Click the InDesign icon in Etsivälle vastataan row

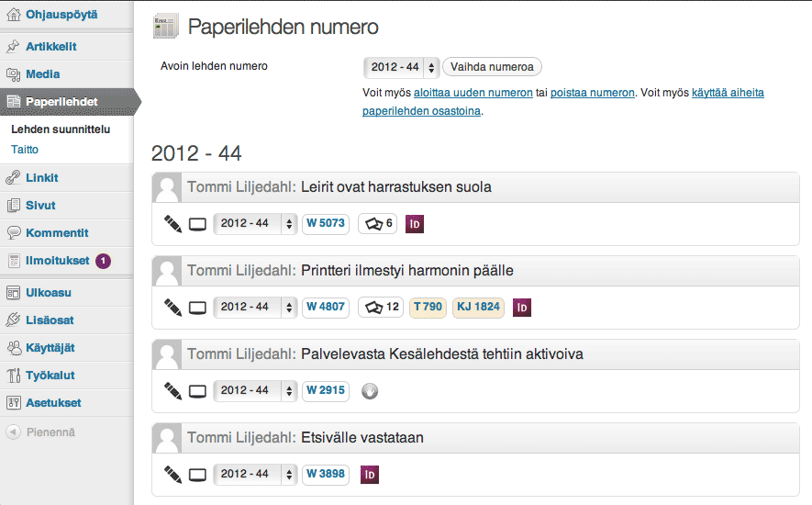coord(370,475)
